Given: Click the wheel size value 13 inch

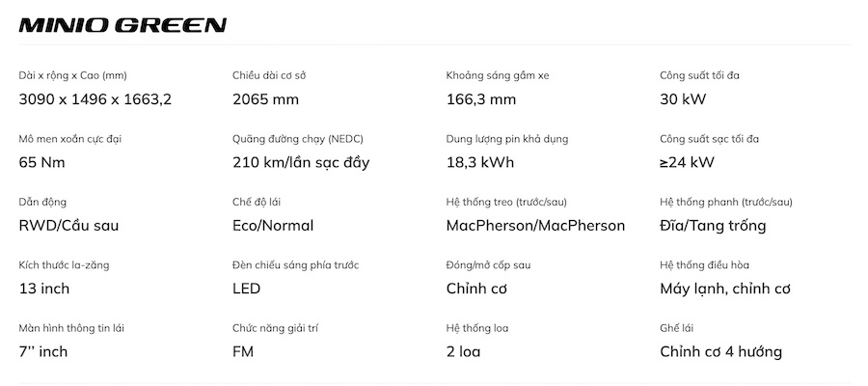Looking at the screenshot, I should pyautogui.click(x=44, y=289).
